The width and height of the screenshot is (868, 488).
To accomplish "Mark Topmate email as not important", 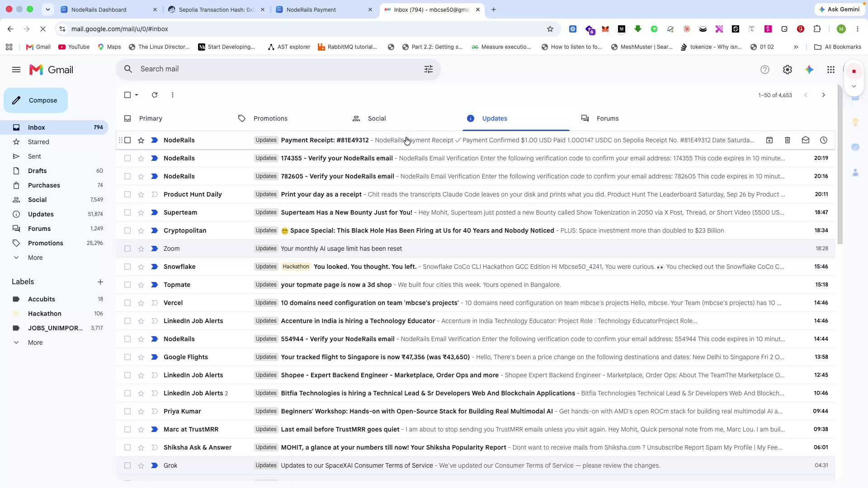I will (x=154, y=285).
